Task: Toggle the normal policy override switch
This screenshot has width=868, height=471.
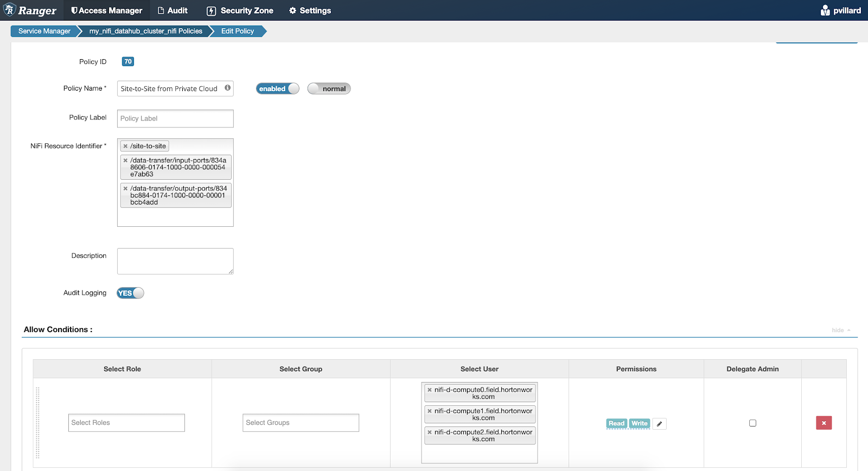Action: coord(329,88)
